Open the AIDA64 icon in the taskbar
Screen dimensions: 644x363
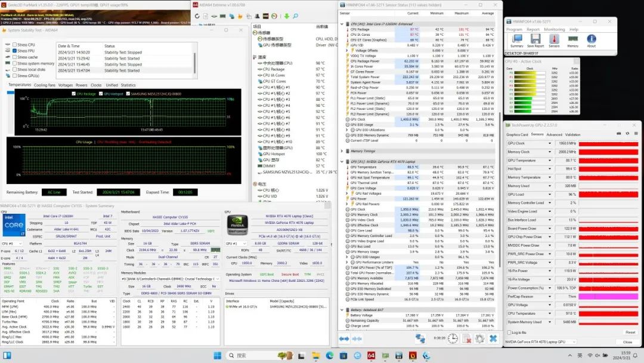373,356
